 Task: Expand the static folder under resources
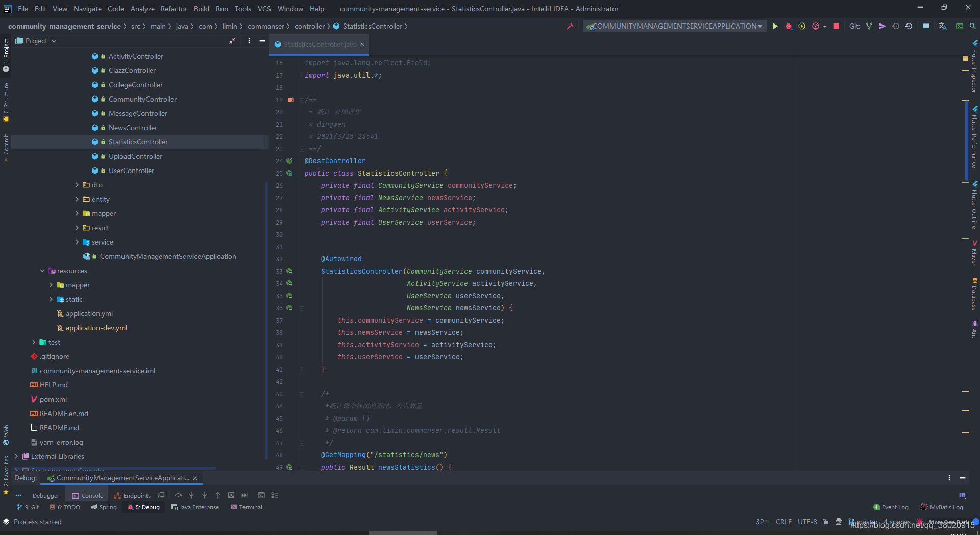pyautogui.click(x=51, y=299)
